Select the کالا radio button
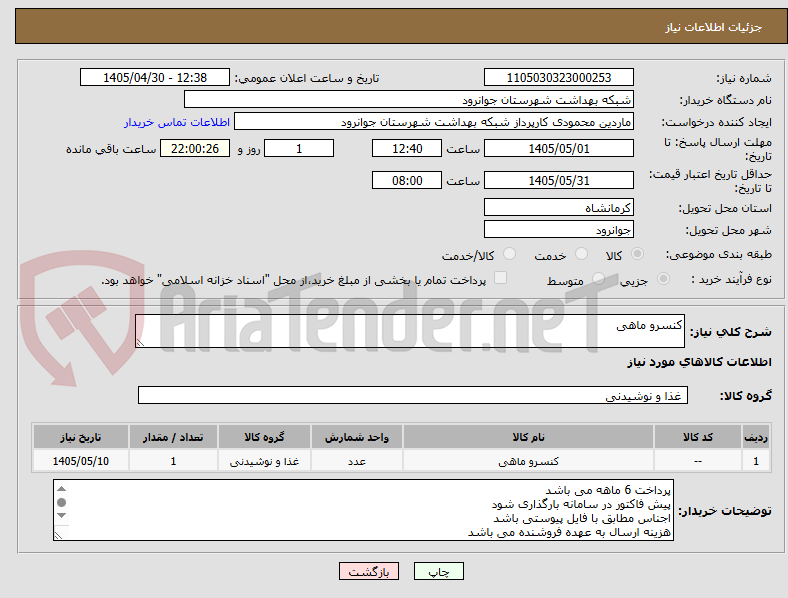 coord(637,254)
